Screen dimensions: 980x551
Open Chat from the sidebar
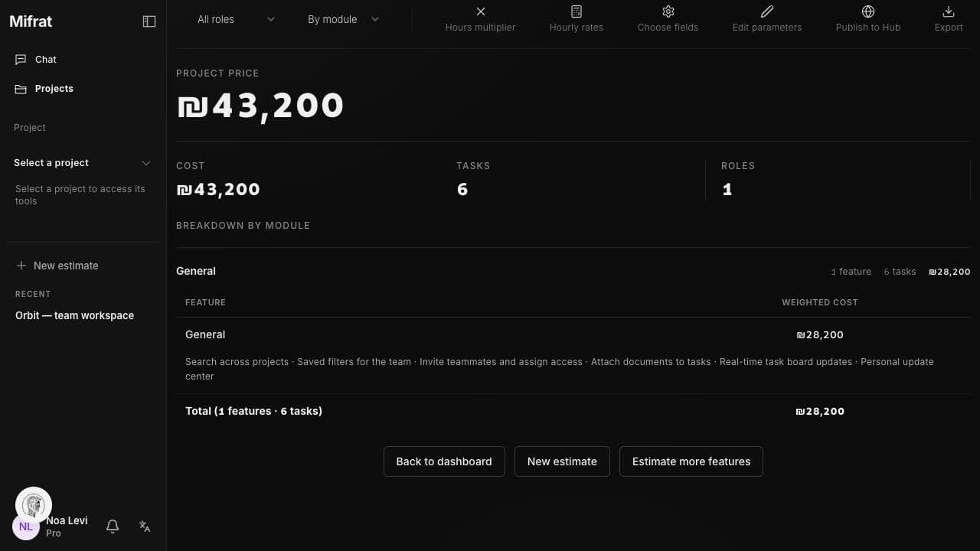(x=82, y=60)
